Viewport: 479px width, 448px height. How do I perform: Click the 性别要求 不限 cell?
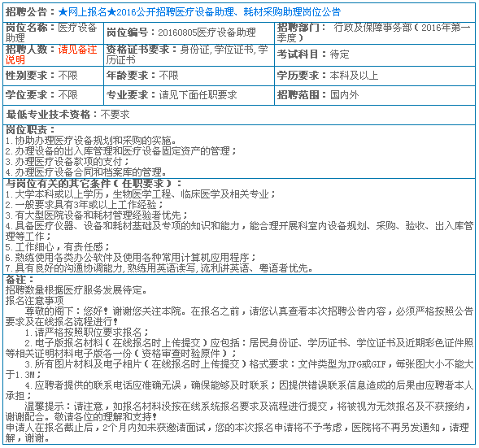click(x=53, y=76)
